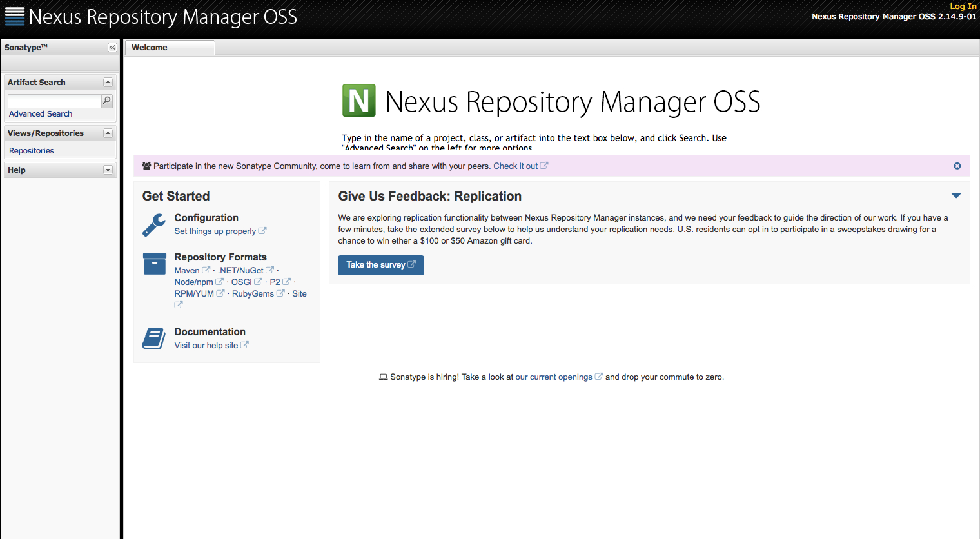Viewport: 980px width, 539px height.
Task: Click the Help panel header
Action: click(59, 170)
